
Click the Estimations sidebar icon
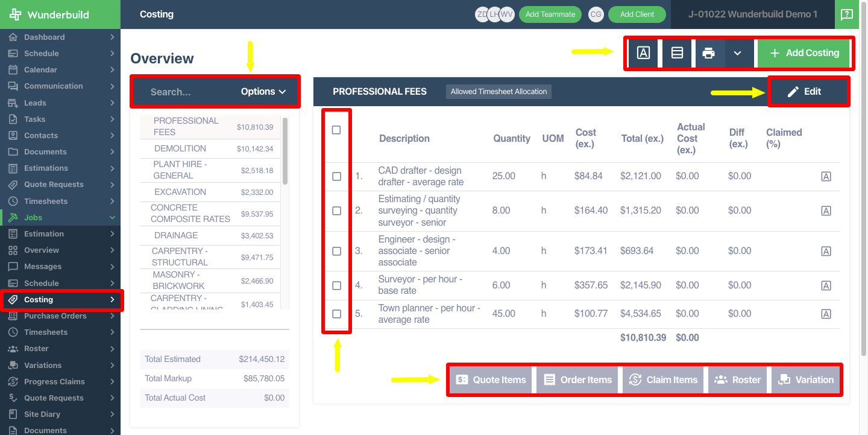point(13,168)
